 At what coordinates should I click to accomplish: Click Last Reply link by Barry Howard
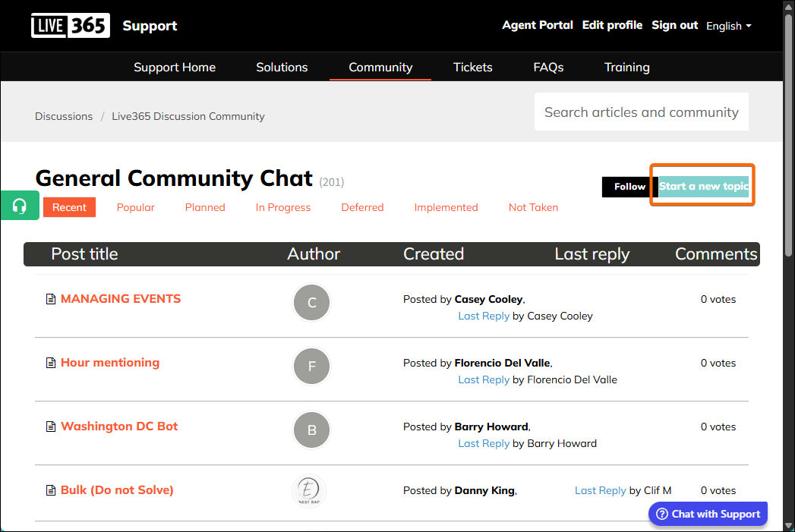[484, 444]
